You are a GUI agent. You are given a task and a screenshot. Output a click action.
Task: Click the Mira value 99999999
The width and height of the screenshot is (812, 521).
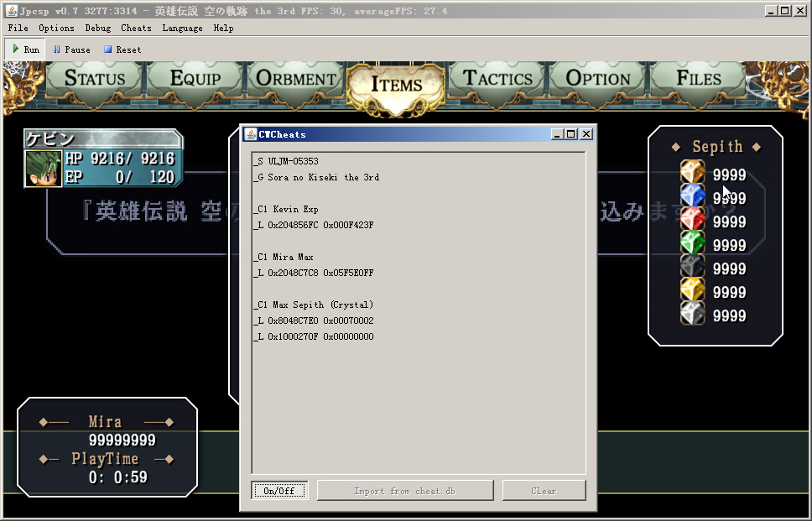(122, 440)
